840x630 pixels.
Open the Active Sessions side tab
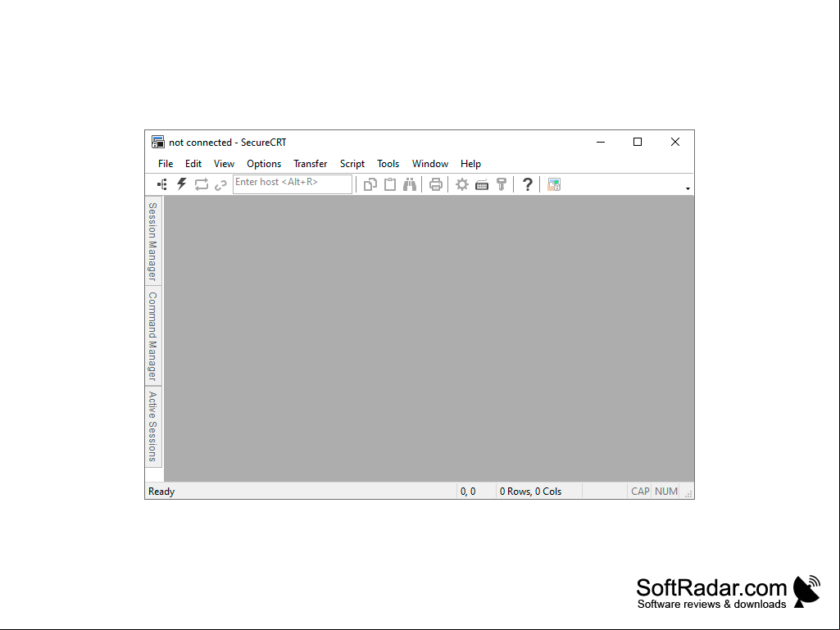click(152, 427)
